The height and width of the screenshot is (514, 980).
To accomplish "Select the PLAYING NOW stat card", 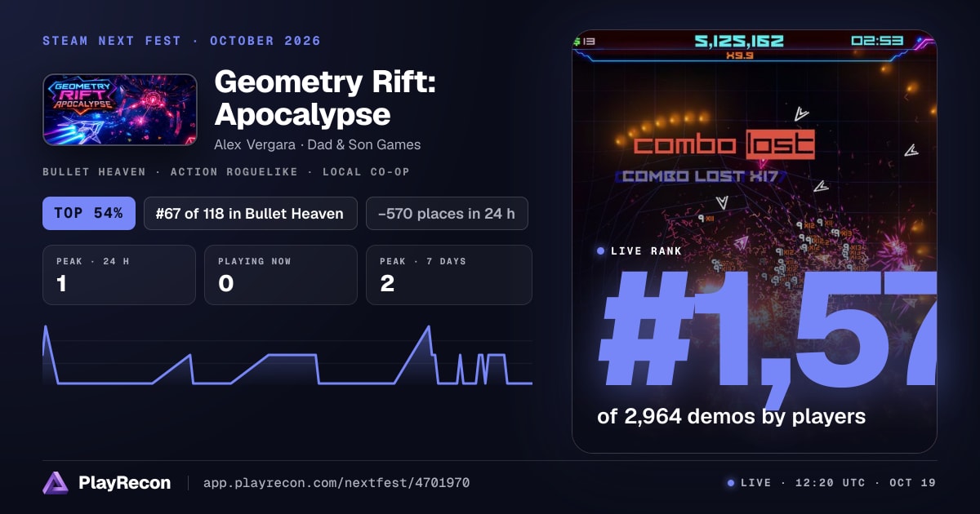I will pos(281,275).
